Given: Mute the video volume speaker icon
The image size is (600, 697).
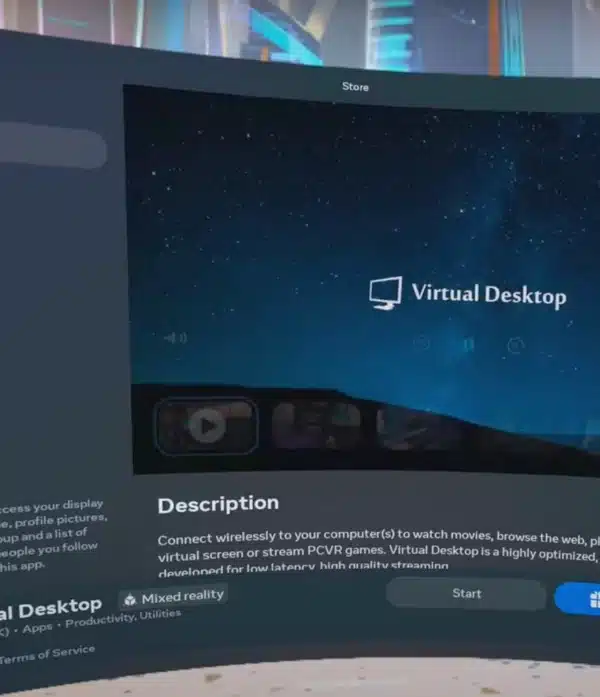Looking at the screenshot, I should [176, 338].
